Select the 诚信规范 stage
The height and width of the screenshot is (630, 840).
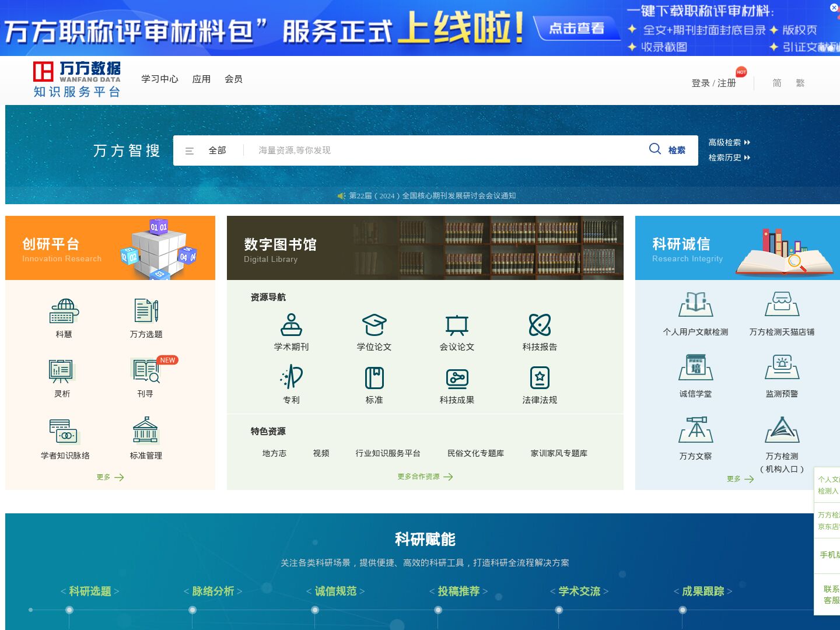pos(335,591)
